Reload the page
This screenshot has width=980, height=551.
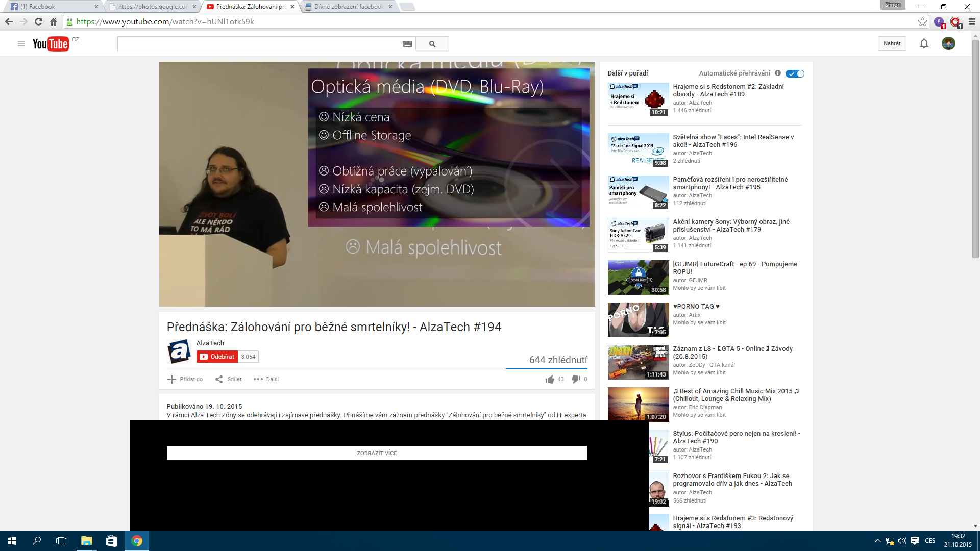click(38, 22)
